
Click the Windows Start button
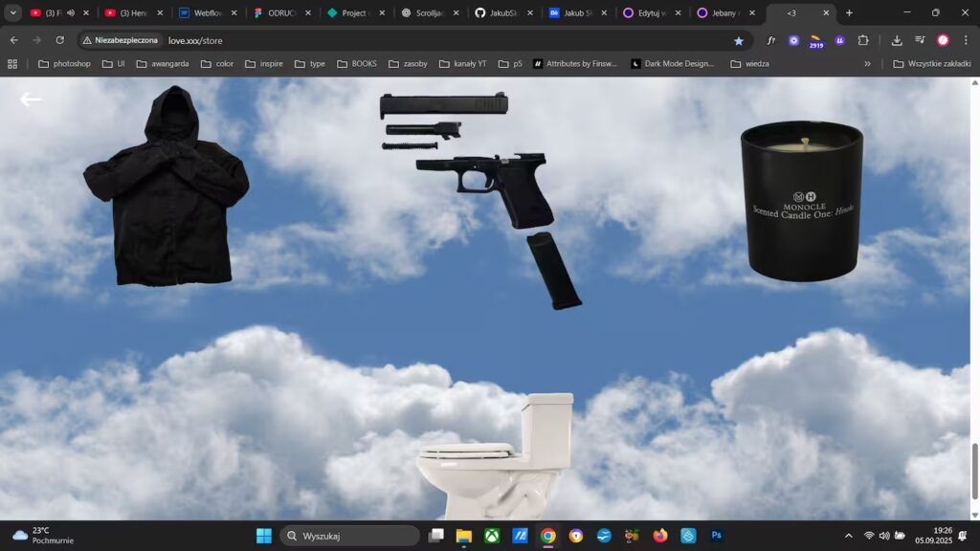tap(264, 536)
